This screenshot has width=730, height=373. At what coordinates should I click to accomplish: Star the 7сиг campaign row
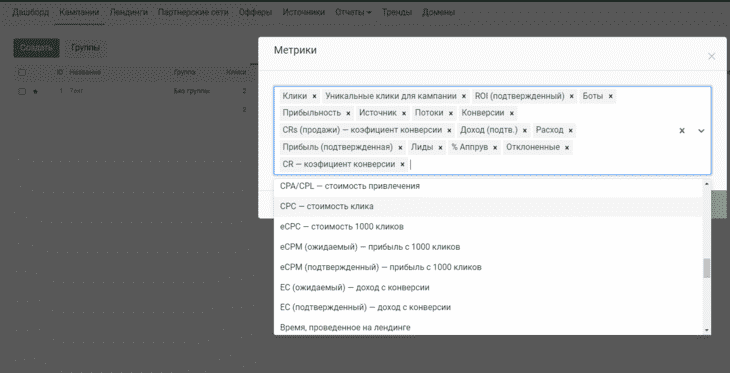[35, 92]
